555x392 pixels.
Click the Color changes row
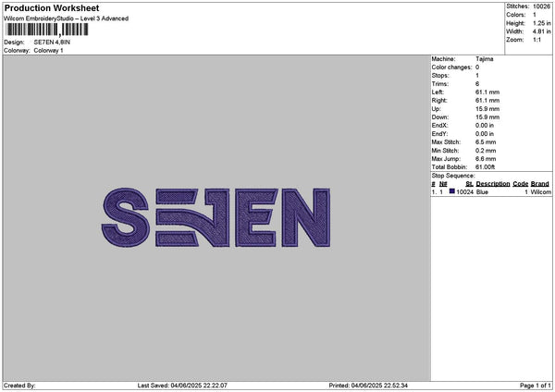point(455,67)
